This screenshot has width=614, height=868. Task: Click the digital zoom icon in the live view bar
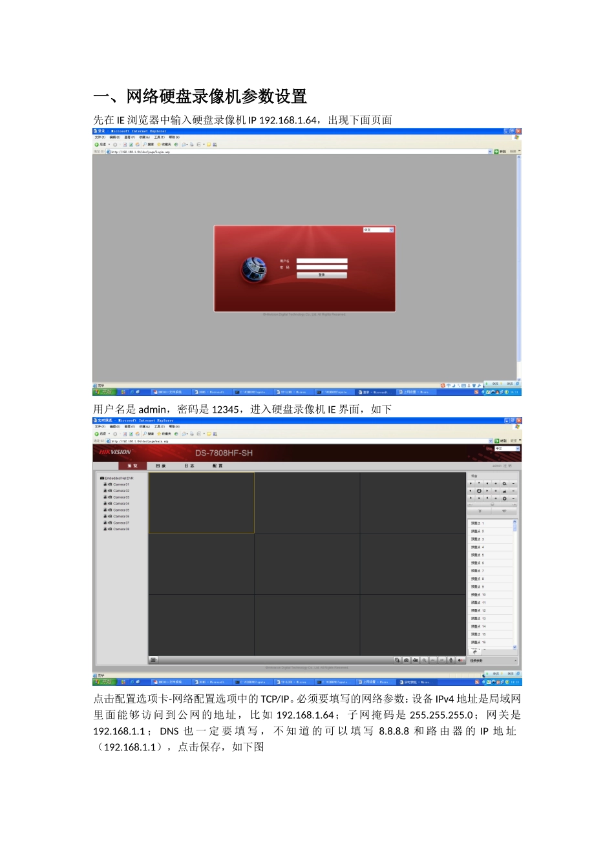pyautogui.click(x=424, y=660)
